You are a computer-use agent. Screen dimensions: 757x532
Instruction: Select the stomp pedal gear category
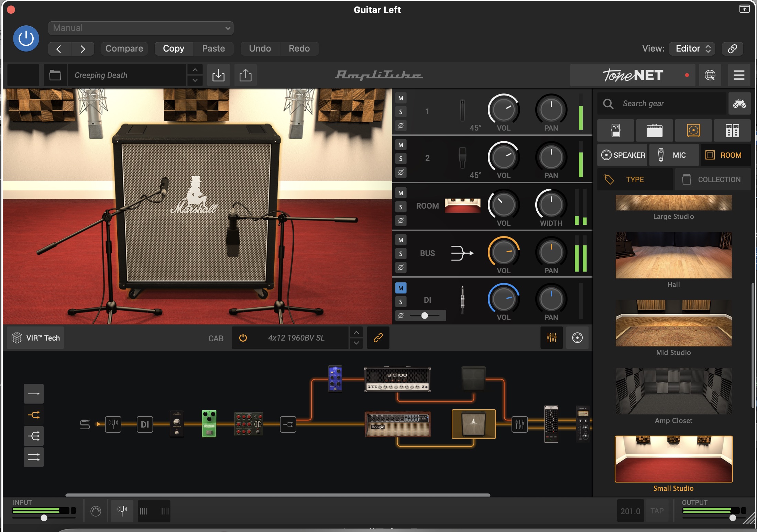616,131
